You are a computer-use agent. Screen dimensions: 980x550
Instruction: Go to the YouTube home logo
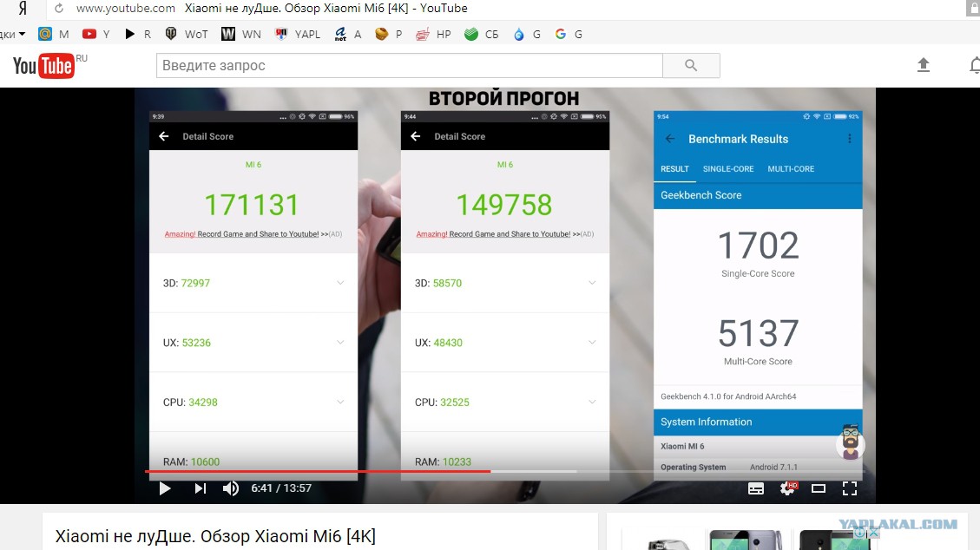point(43,66)
